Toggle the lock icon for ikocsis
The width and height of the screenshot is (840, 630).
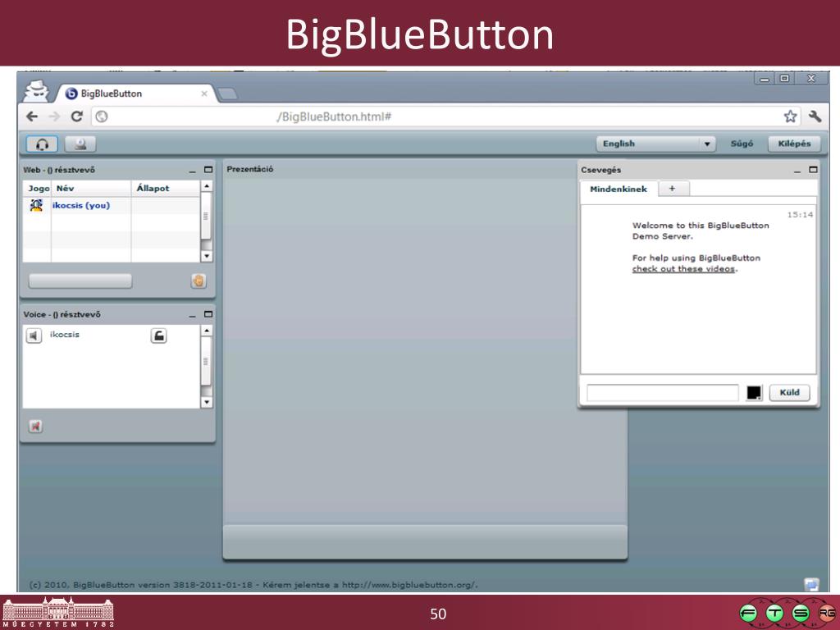coord(158,336)
